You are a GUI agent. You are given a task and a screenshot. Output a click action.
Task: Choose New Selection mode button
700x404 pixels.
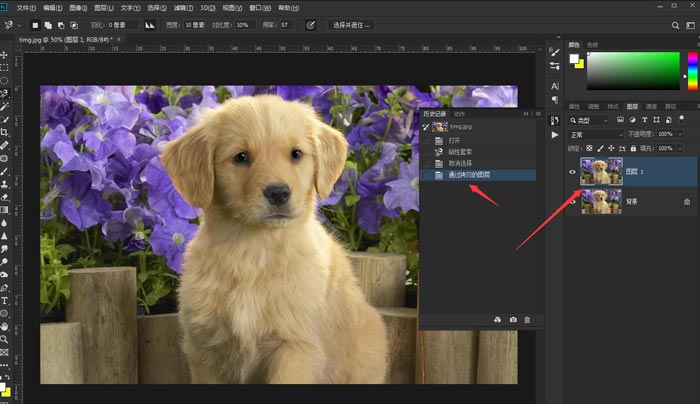coord(35,25)
